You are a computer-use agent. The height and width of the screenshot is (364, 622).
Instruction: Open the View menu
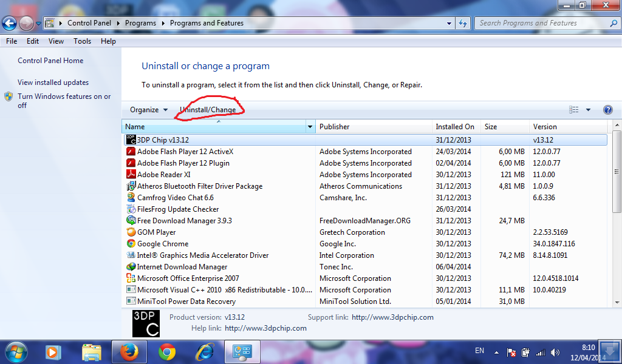(x=56, y=41)
